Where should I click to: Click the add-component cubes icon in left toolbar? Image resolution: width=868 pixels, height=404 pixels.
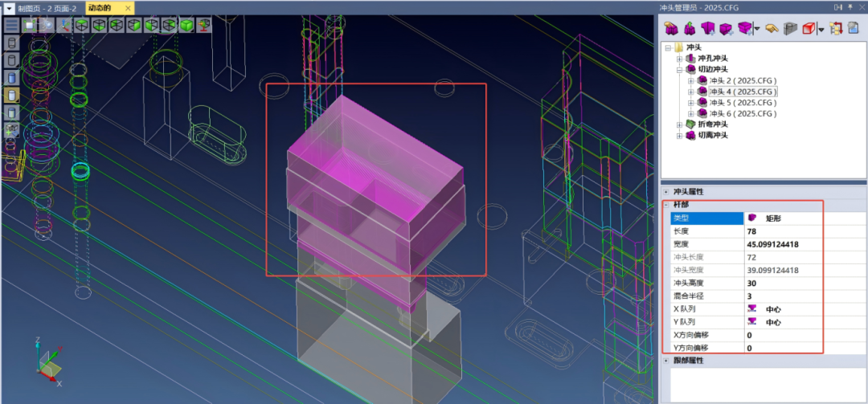[11, 130]
